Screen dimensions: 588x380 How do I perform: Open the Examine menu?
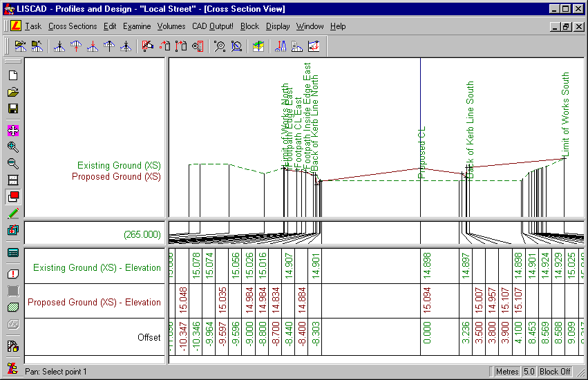coord(137,26)
